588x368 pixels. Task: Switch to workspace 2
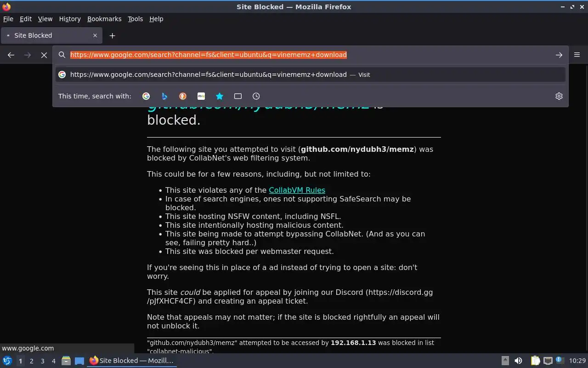pyautogui.click(x=31, y=361)
